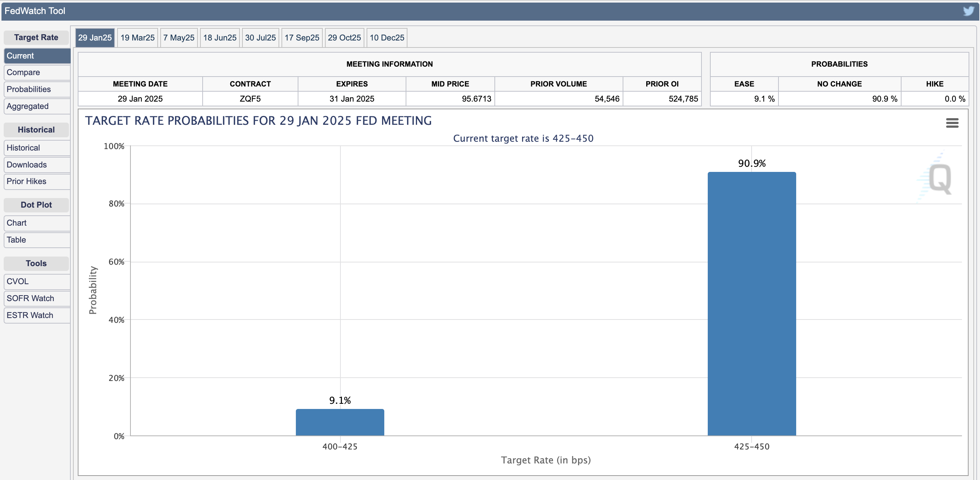Open the chart export hamburger menu
The image size is (980, 480).
953,122
